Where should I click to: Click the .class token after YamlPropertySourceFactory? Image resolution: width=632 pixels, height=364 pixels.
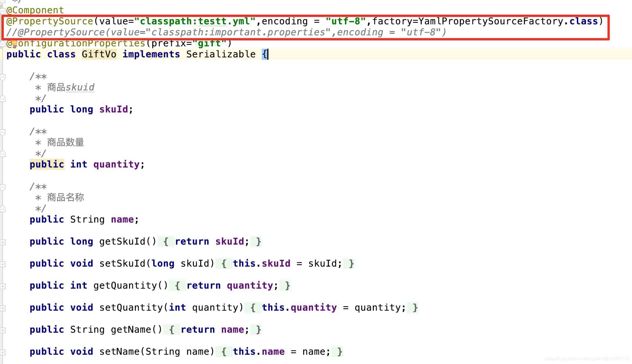click(581, 21)
